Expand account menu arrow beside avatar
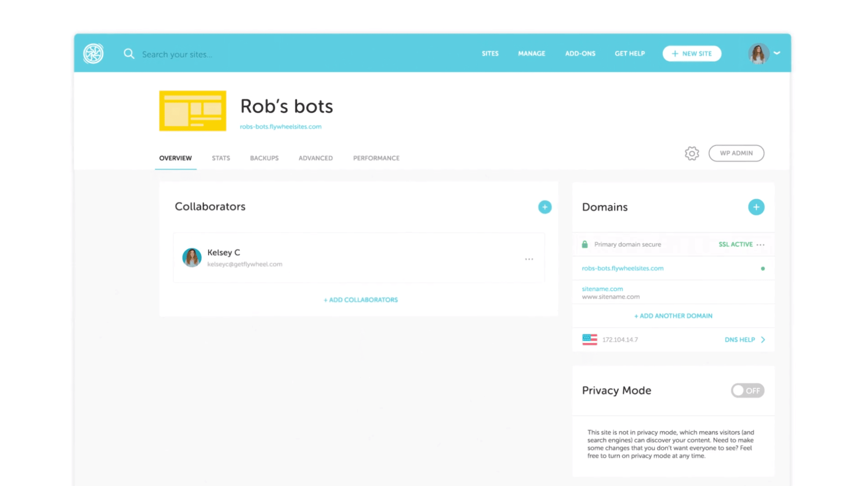 pyautogui.click(x=777, y=53)
